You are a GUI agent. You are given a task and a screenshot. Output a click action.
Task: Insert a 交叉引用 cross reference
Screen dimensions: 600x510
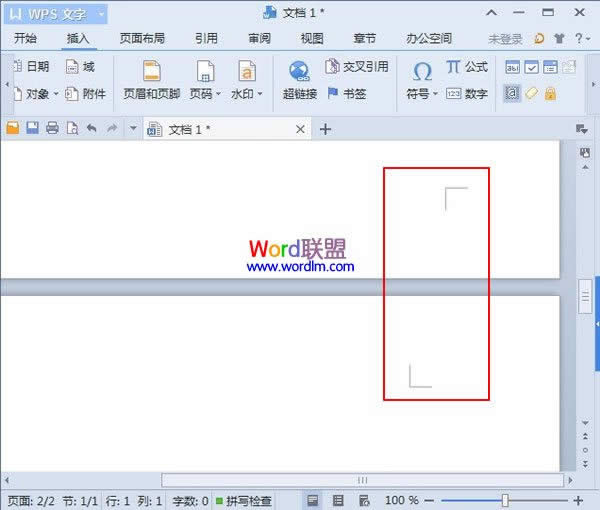click(x=357, y=67)
